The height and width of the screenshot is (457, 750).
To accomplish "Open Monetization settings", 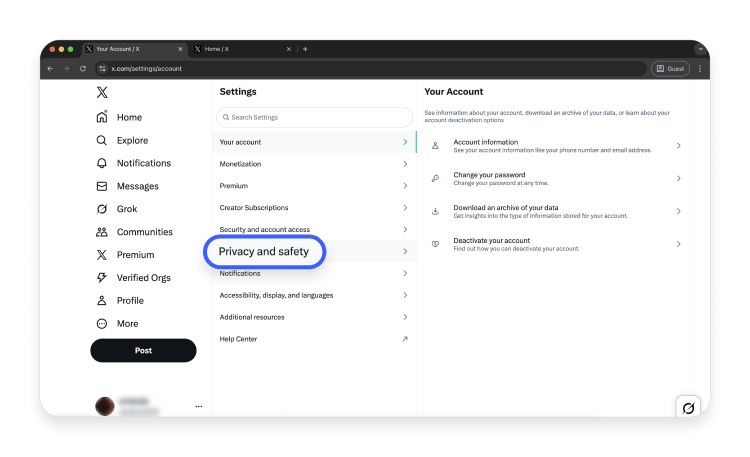I will [x=314, y=164].
